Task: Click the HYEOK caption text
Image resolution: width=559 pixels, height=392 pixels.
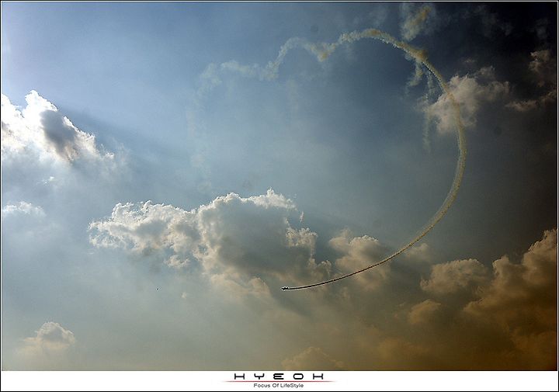Action: coord(279,376)
